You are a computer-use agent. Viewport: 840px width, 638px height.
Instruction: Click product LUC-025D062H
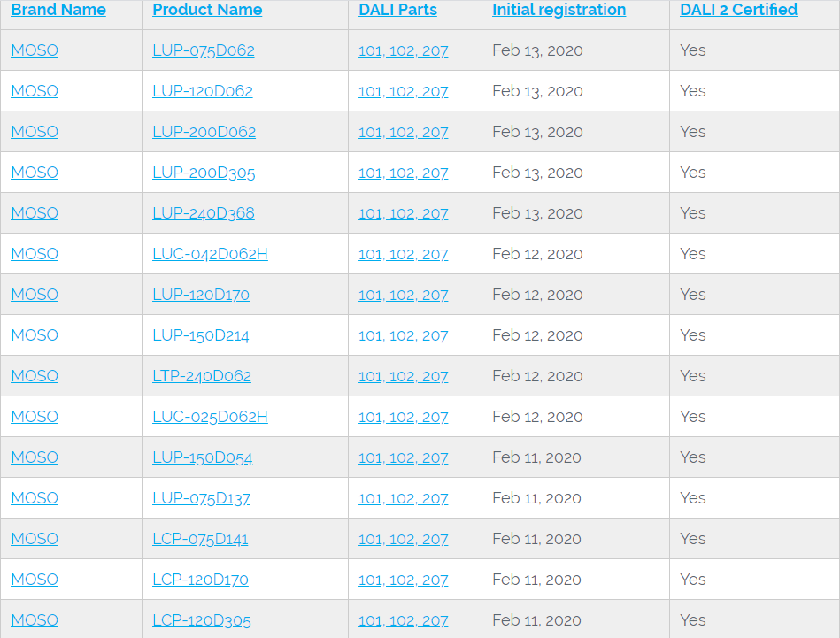210,417
